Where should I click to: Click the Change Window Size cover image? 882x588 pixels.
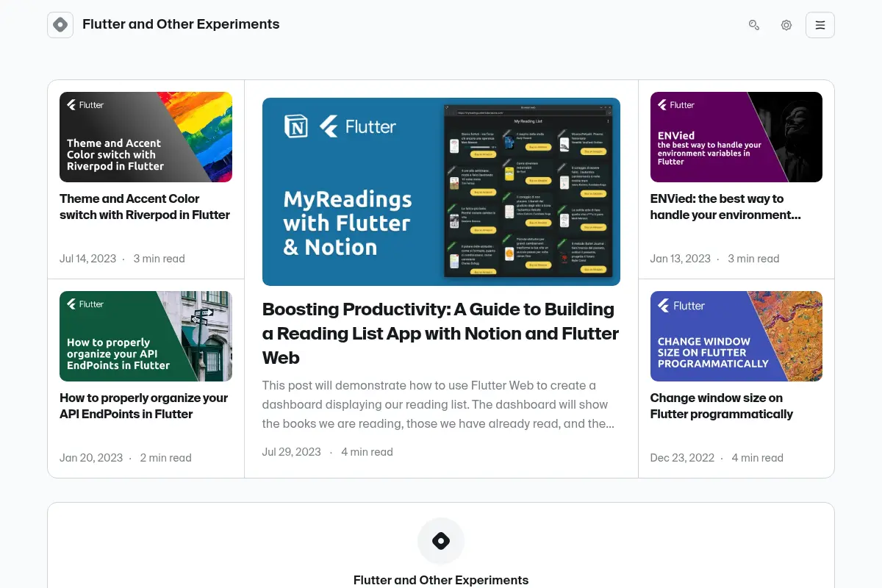tap(736, 336)
